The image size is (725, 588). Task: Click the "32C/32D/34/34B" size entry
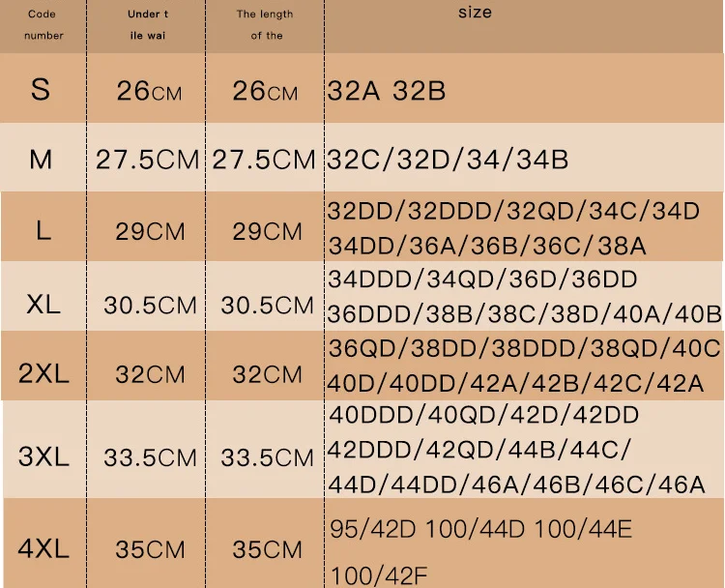point(449,160)
